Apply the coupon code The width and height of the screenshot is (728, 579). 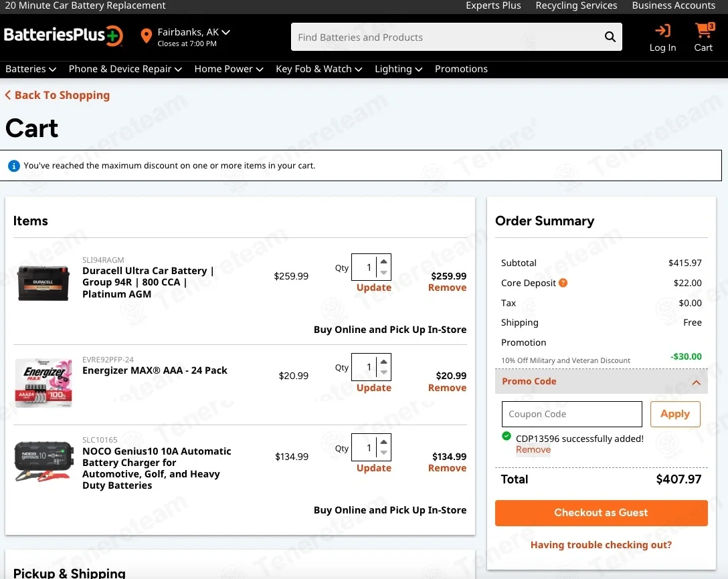coord(674,414)
